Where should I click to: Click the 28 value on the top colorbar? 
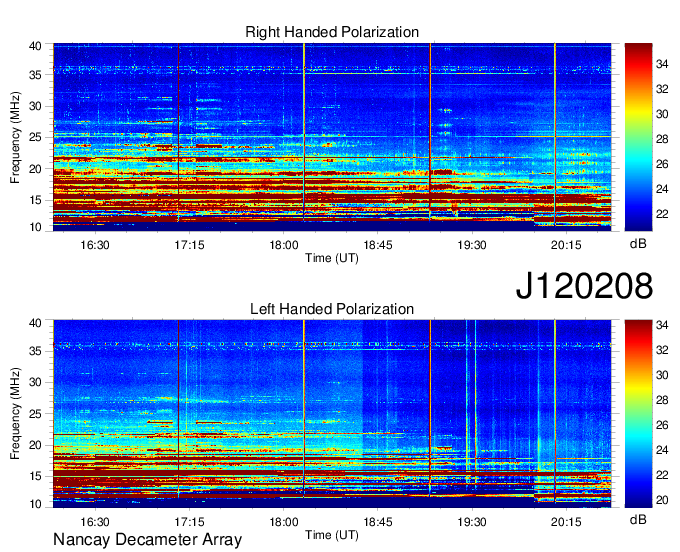tap(662, 139)
